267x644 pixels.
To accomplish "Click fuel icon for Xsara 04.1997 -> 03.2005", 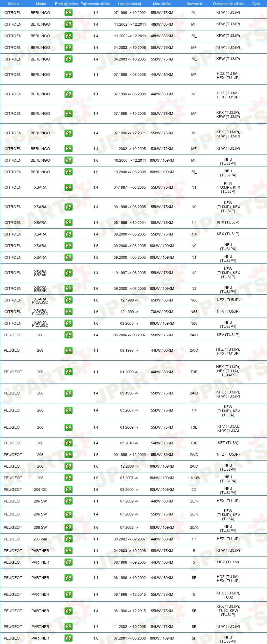I will [x=68, y=187].
